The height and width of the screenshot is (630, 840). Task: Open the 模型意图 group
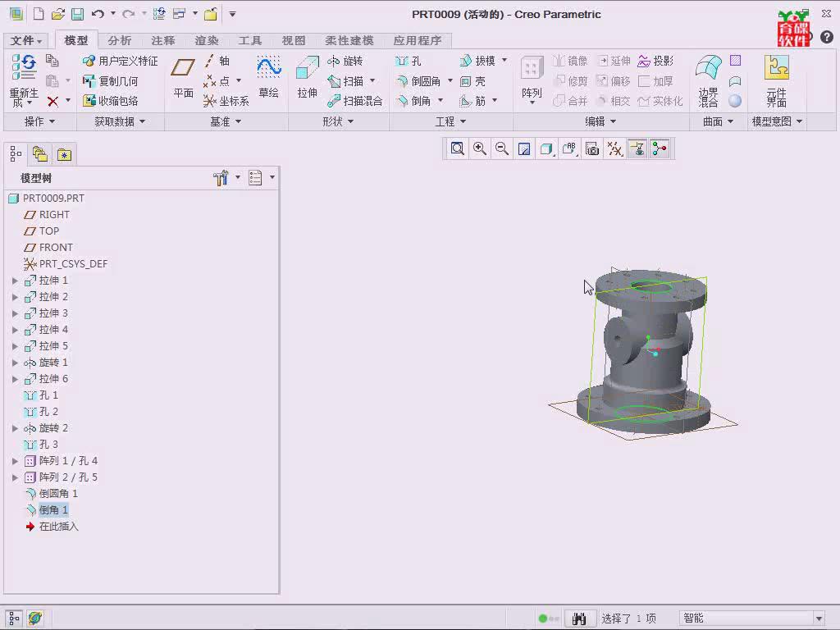[x=777, y=121]
